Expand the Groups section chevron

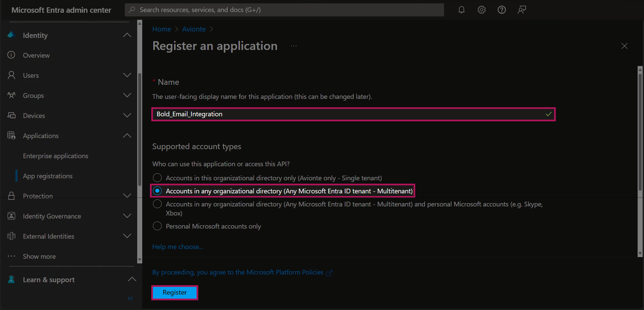pyautogui.click(x=127, y=95)
